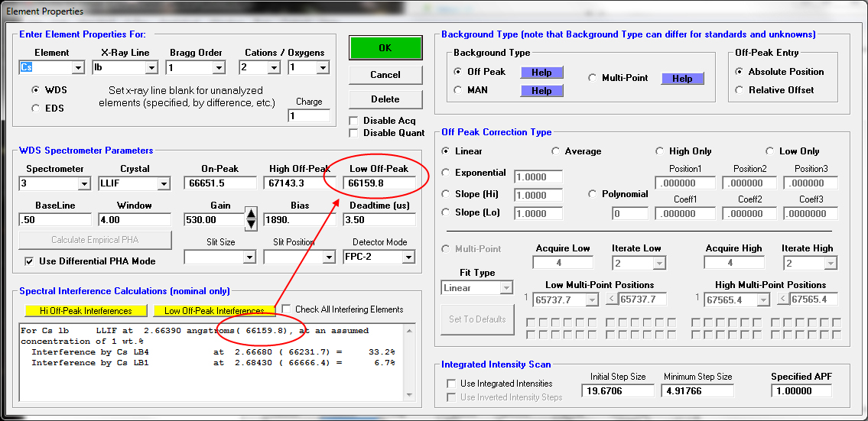Open Help for Off Peak background
This screenshot has width=868, height=421.
point(541,72)
